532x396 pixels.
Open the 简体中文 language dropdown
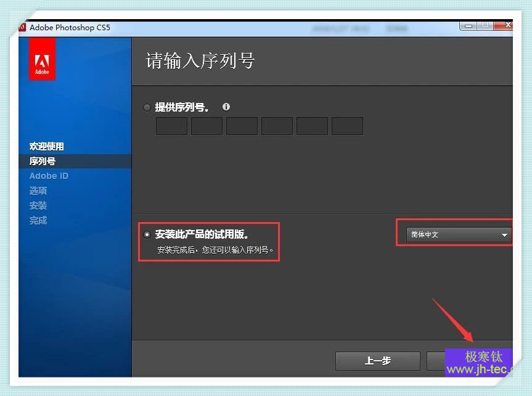click(459, 234)
